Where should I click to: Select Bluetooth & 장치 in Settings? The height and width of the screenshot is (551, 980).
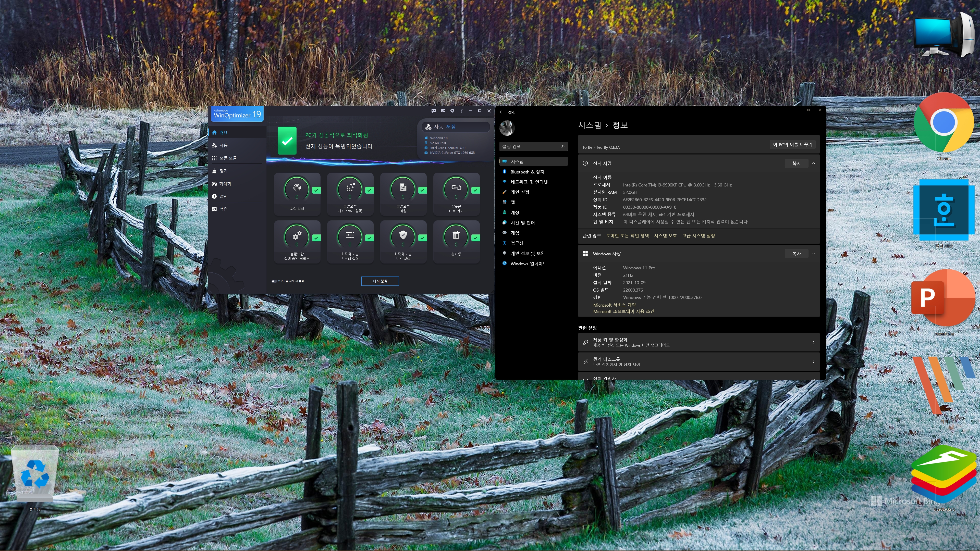point(533,172)
